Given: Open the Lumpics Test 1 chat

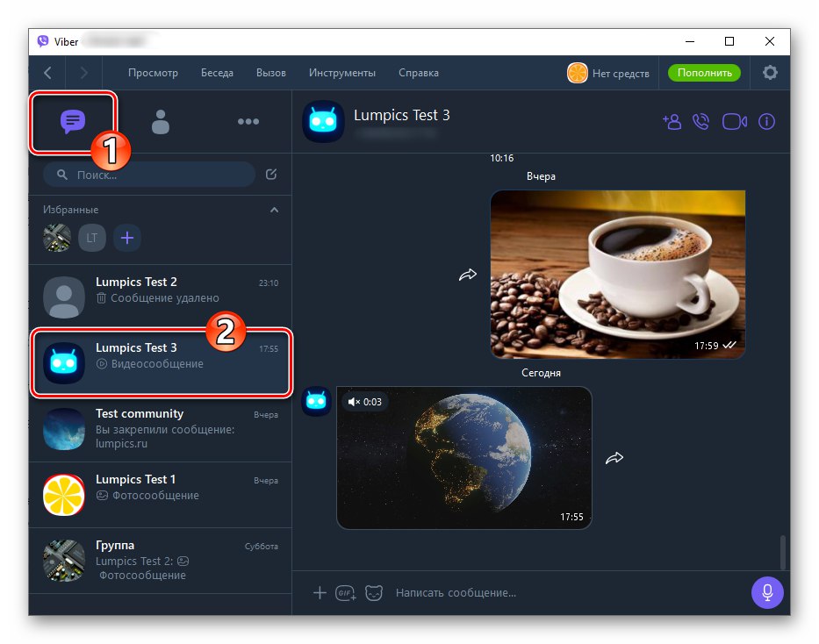Looking at the screenshot, I should (161, 494).
